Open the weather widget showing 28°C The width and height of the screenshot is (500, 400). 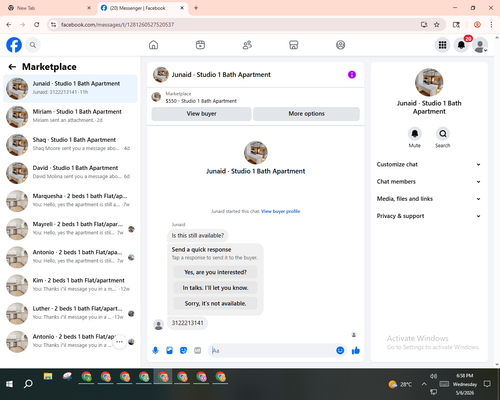pos(400,384)
